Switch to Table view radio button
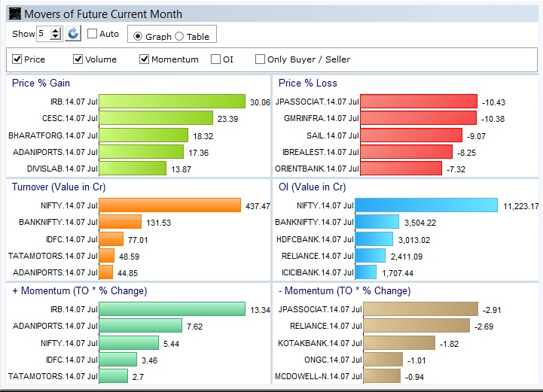This screenshot has width=543, height=392. [179, 36]
